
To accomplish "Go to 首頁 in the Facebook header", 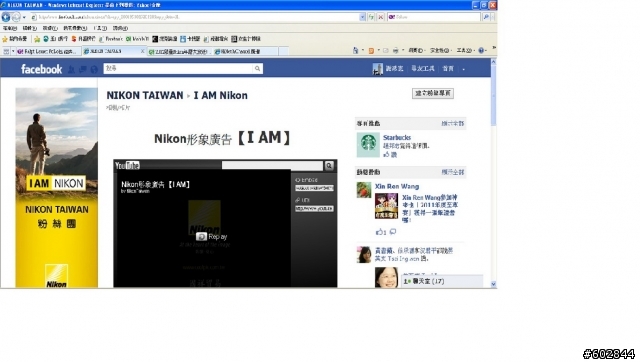I will pos(448,69).
